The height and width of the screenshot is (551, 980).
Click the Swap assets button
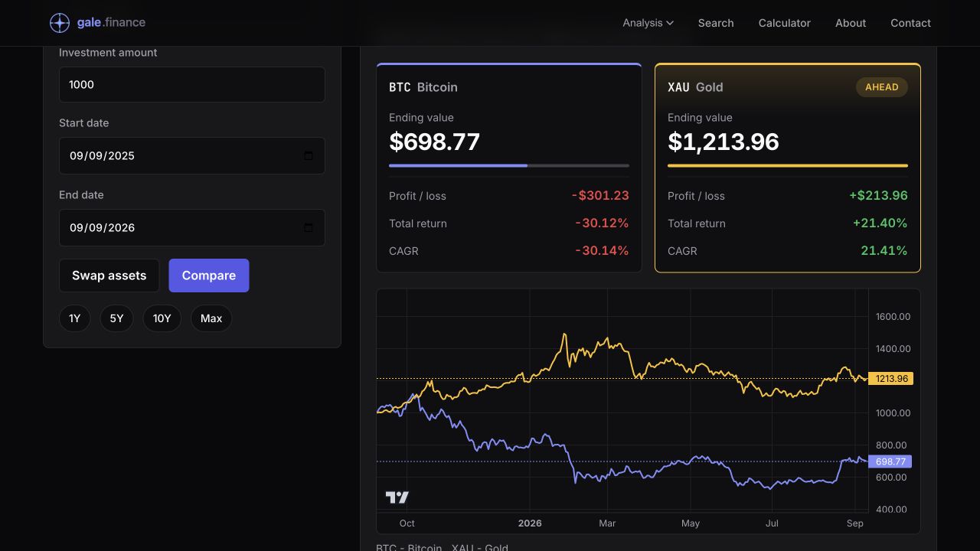[109, 275]
